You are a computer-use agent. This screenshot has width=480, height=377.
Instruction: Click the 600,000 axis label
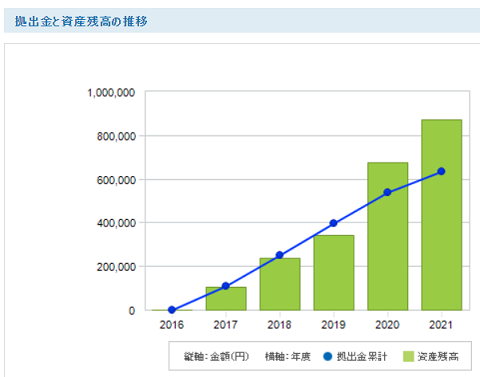[116, 180]
